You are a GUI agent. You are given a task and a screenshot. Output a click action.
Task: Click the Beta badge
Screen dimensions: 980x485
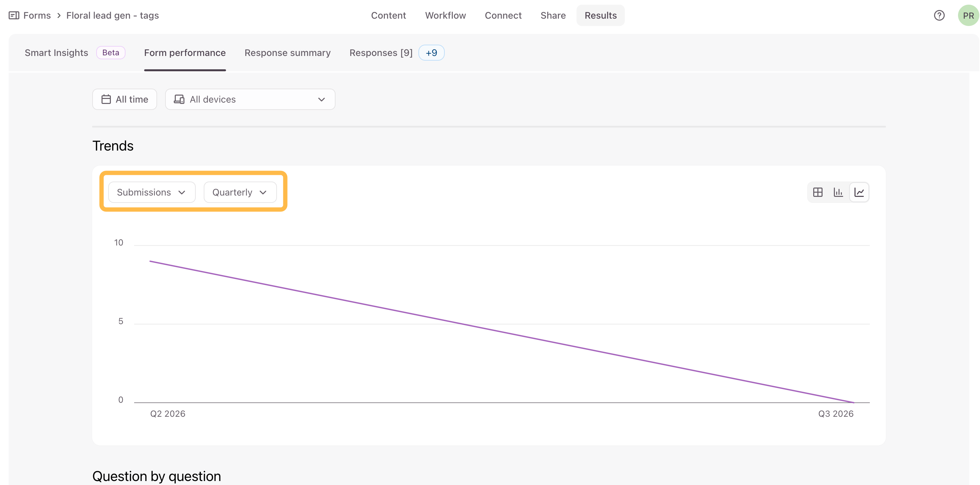(x=111, y=53)
